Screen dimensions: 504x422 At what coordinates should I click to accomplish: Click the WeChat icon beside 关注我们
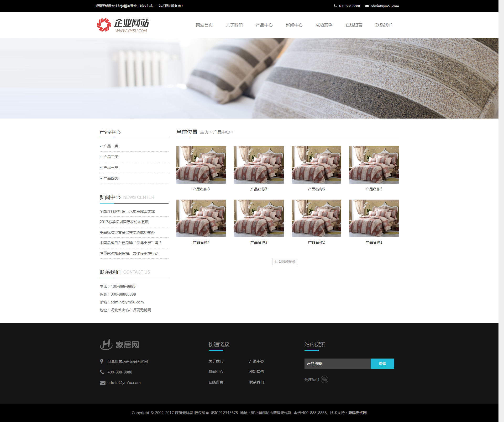(x=325, y=380)
